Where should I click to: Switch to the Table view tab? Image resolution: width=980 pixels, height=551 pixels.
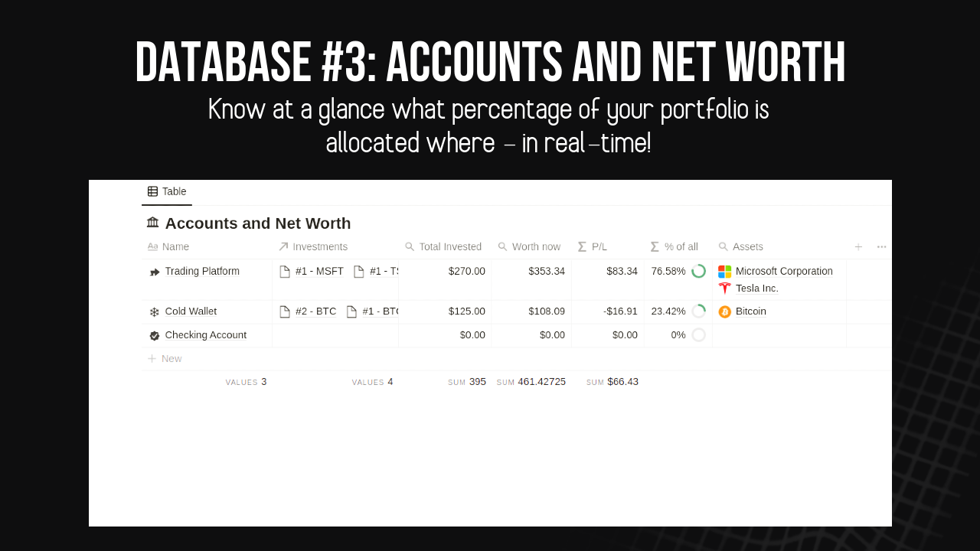(x=167, y=191)
